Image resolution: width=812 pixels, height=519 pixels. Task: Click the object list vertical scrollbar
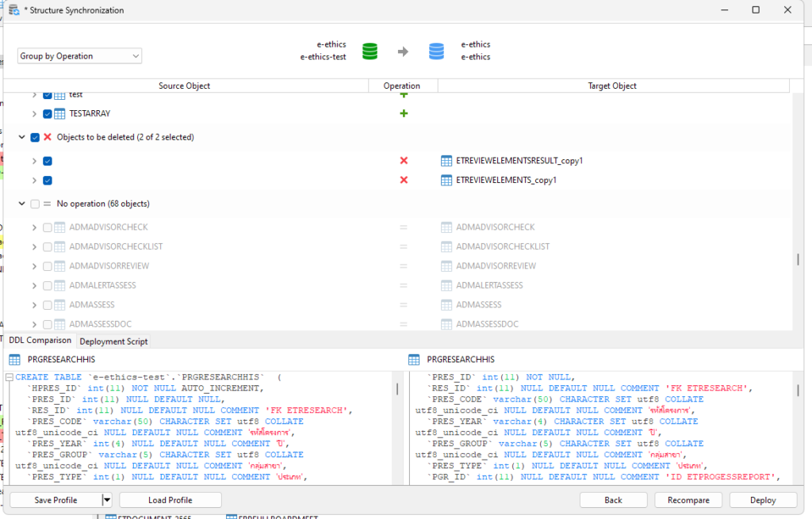coord(798,260)
